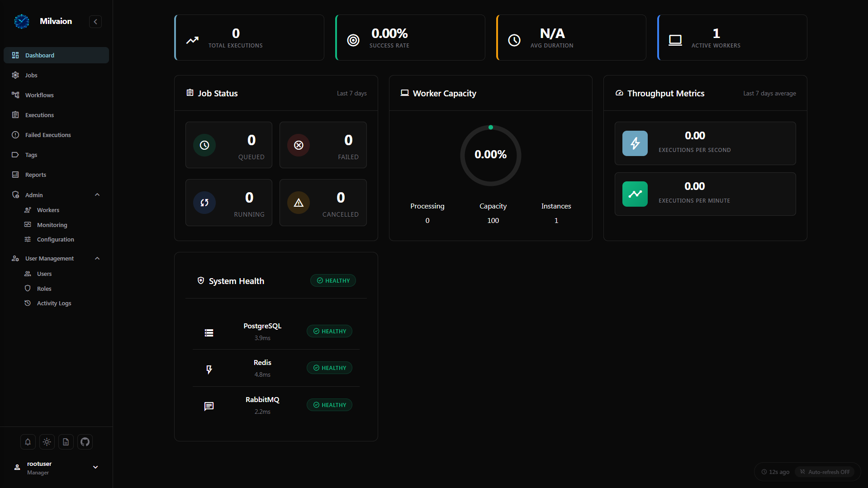The height and width of the screenshot is (488, 868).
Task: Click the worker capacity 0.00% gauge
Action: click(491, 155)
